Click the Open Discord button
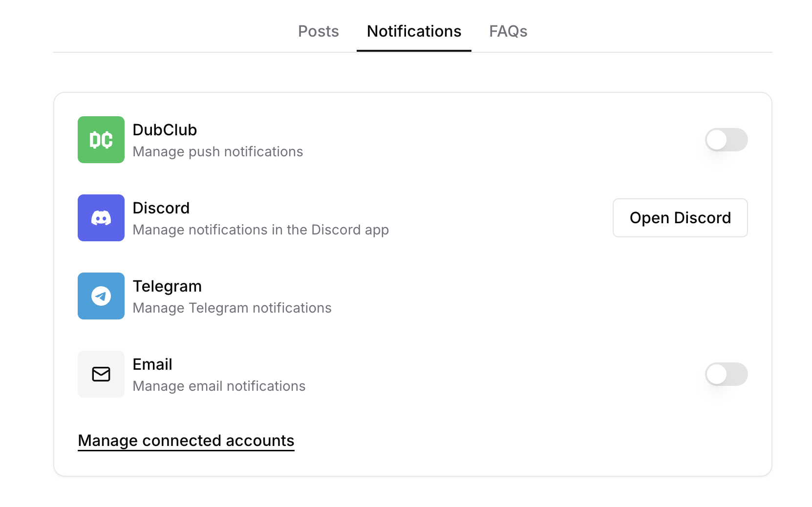The image size is (812, 507). pyautogui.click(x=680, y=218)
